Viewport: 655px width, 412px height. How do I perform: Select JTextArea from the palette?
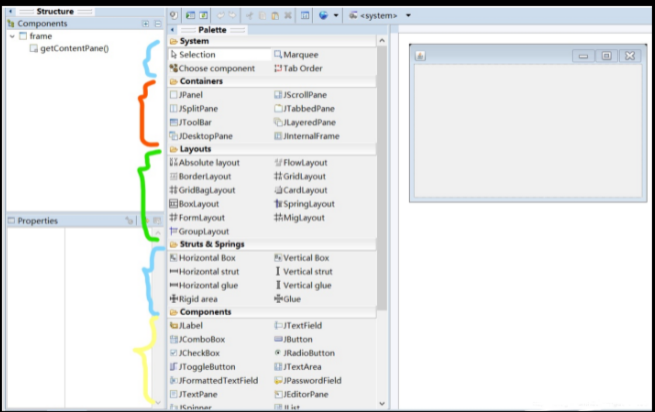298,367
